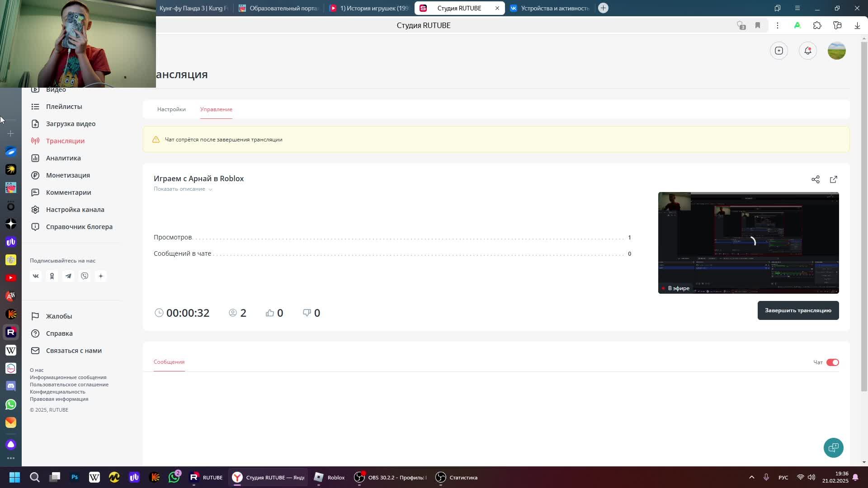Open Photoshop from the taskbar
Screen dimensions: 868x488
(x=75, y=478)
